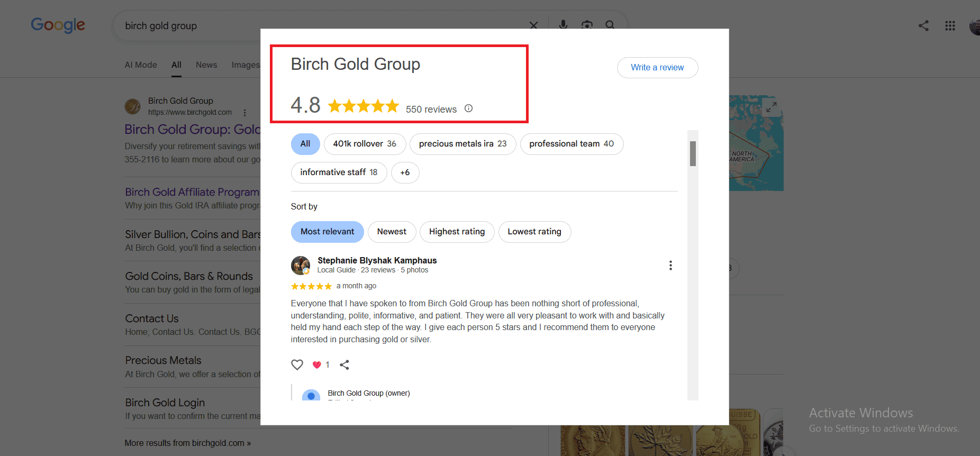Switch to the Images tab
The width and height of the screenshot is (980, 456).
pos(246,65)
